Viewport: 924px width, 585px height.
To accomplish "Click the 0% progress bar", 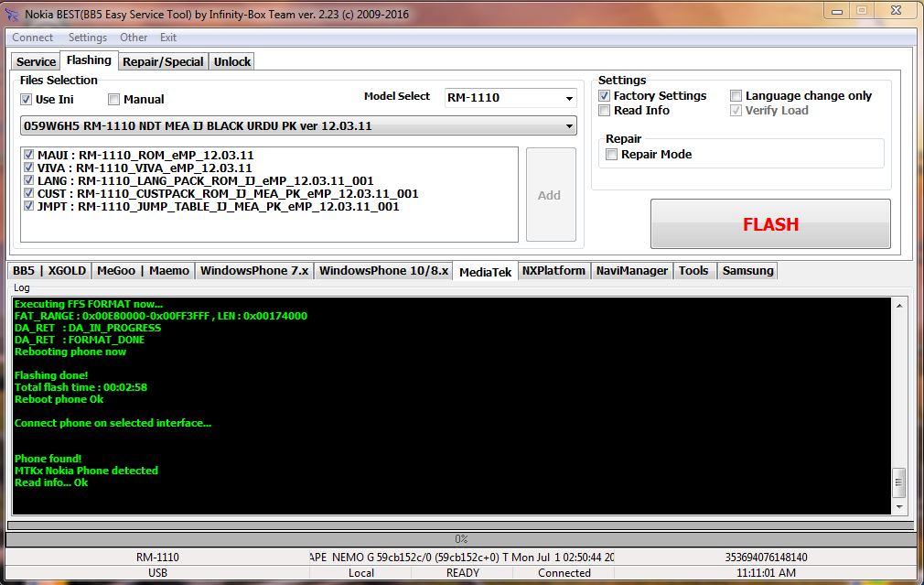I will coord(461,539).
